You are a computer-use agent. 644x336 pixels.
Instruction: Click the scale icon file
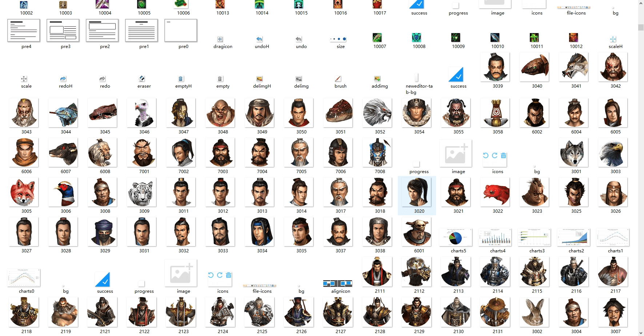(x=24, y=79)
